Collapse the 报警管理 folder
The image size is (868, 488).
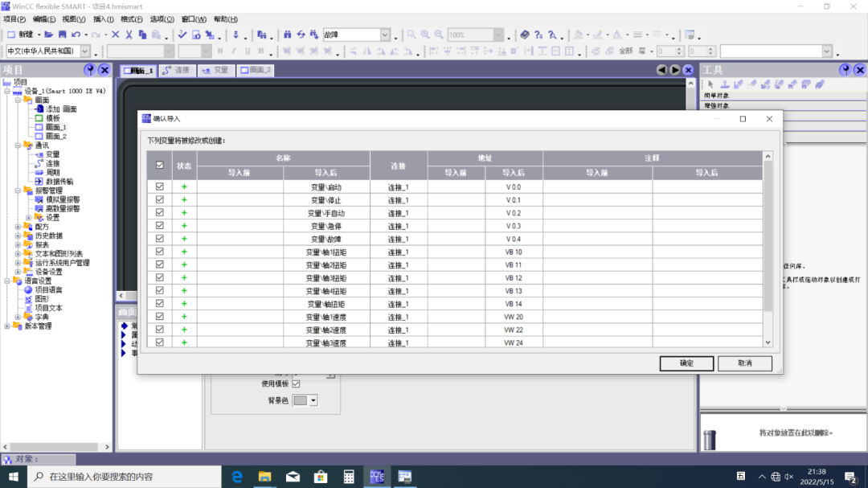pyautogui.click(x=18, y=191)
